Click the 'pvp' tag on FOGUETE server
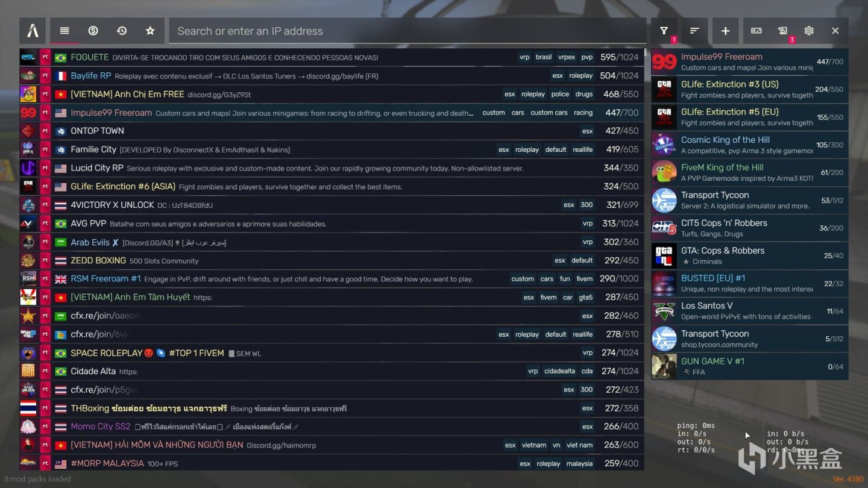 [587, 57]
